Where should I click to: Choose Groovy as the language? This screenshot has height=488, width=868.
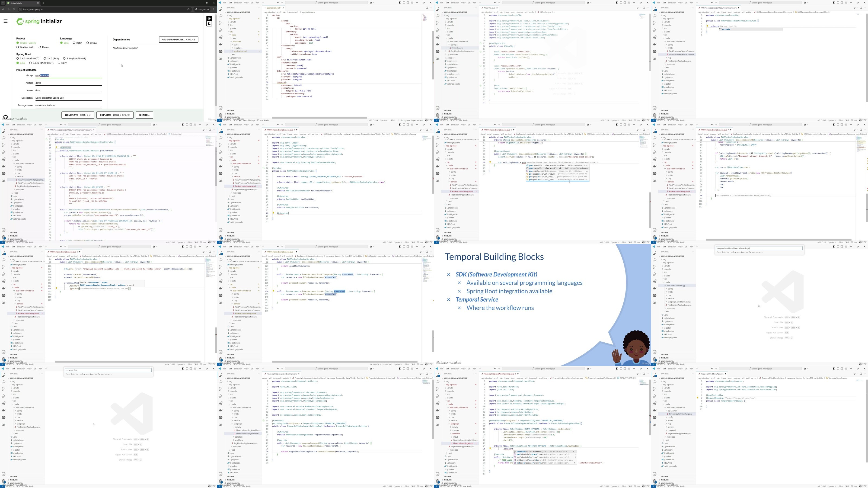[92, 43]
